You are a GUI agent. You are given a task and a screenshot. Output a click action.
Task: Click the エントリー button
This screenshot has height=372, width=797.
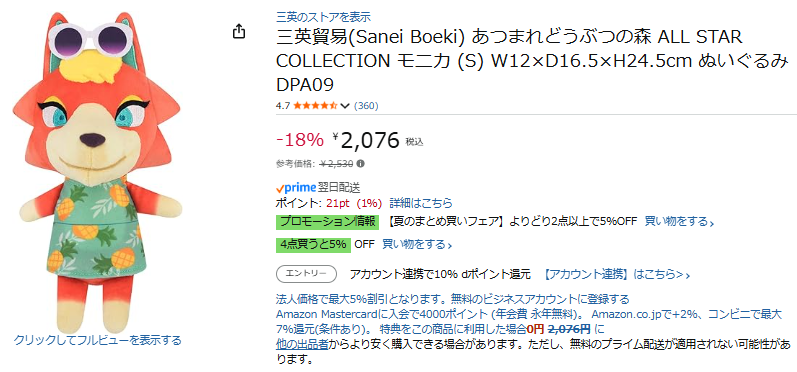[306, 274]
